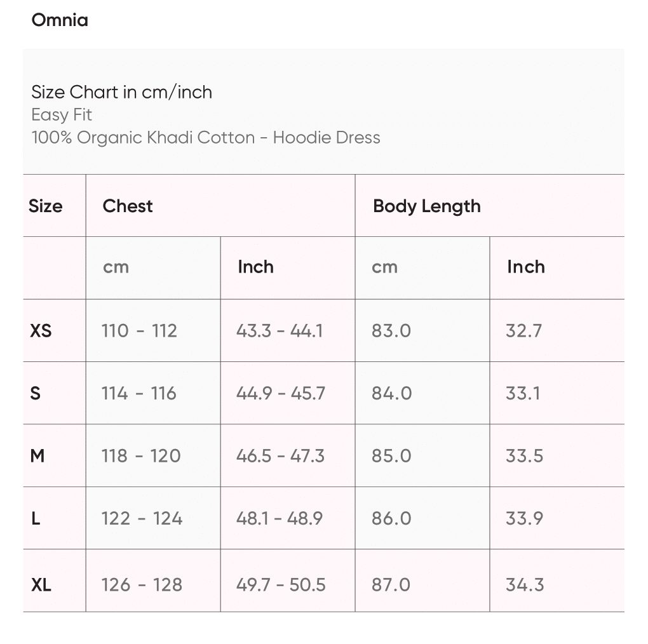The image size is (648, 644).
Task: Click the Omnia title text
Action: pyautogui.click(x=60, y=20)
